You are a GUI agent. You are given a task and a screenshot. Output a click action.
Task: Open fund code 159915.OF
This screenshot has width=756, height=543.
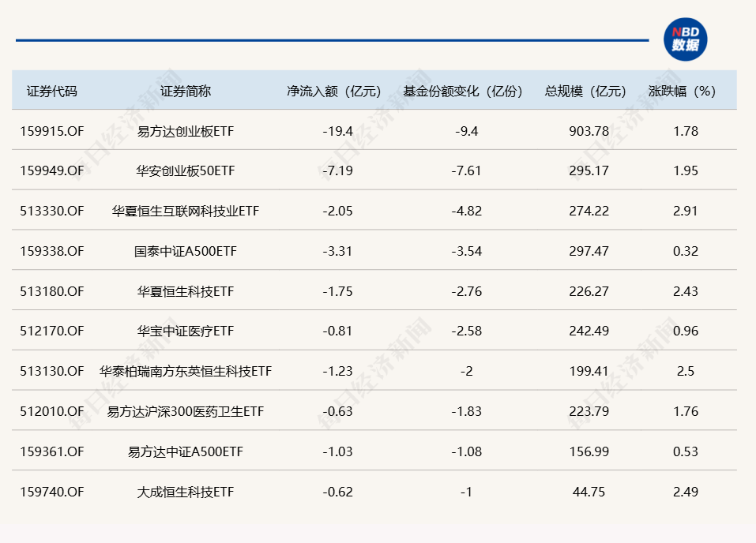pos(52,132)
